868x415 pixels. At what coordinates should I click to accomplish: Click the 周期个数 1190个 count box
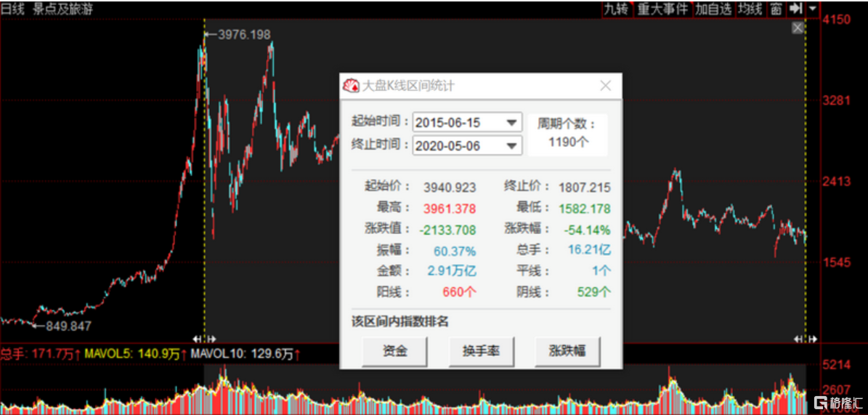(x=567, y=133)
